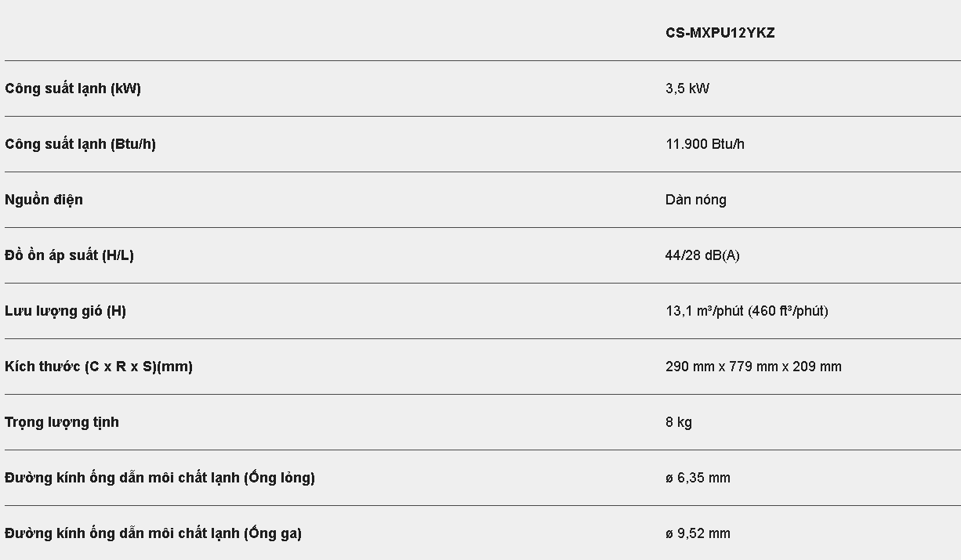
Task: Click the 11.900 Btu/h value
Action: coord(705,144)
